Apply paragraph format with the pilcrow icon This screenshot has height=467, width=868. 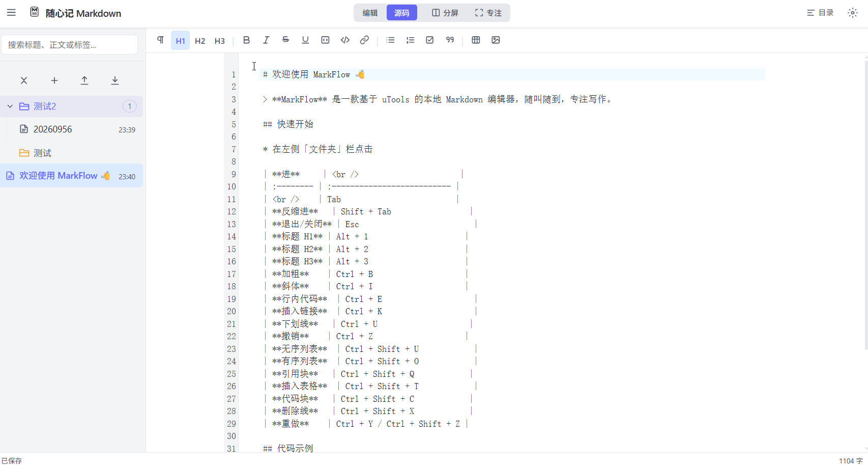161,40
